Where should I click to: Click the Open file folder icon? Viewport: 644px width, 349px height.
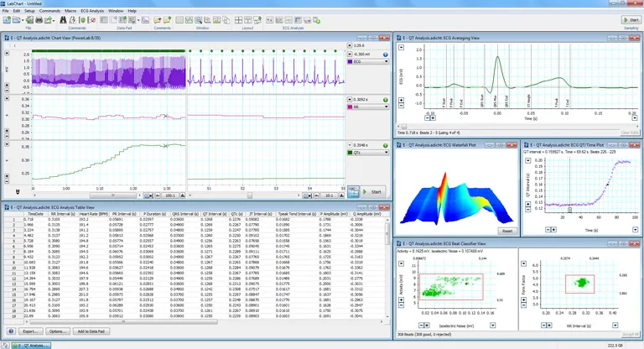(x=17, y=20)
